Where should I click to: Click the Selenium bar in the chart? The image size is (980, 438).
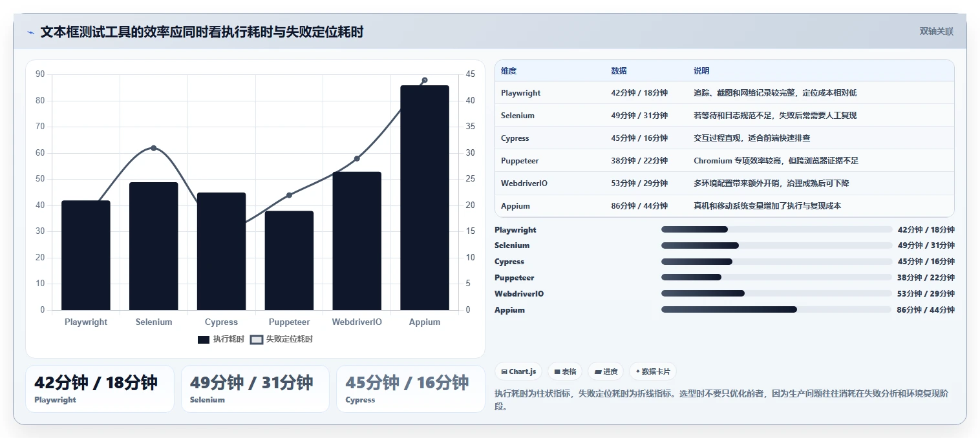(x=154, y=246)
